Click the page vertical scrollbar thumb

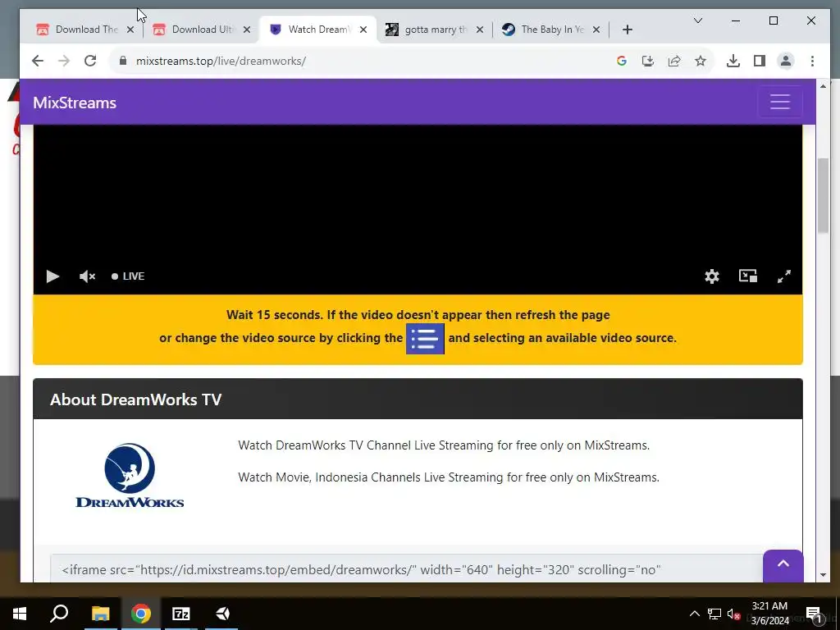[x=822, y=195]
